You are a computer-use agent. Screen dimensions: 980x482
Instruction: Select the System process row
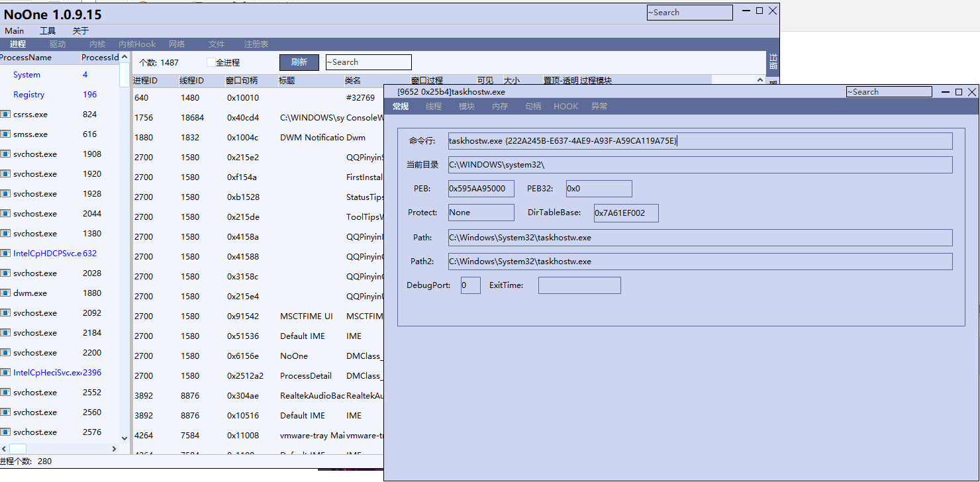(x=60, y=75)
